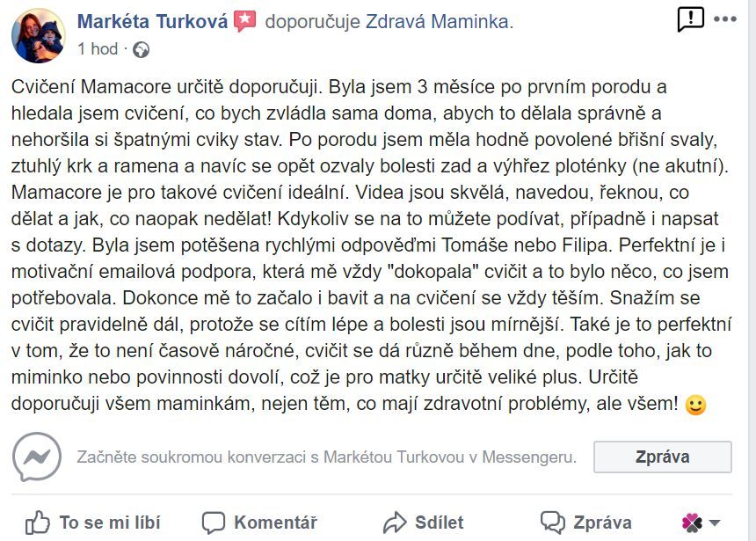Screen dimensions: 756x541
Task: Click the thumbs-up like icon
Action: 38,523
